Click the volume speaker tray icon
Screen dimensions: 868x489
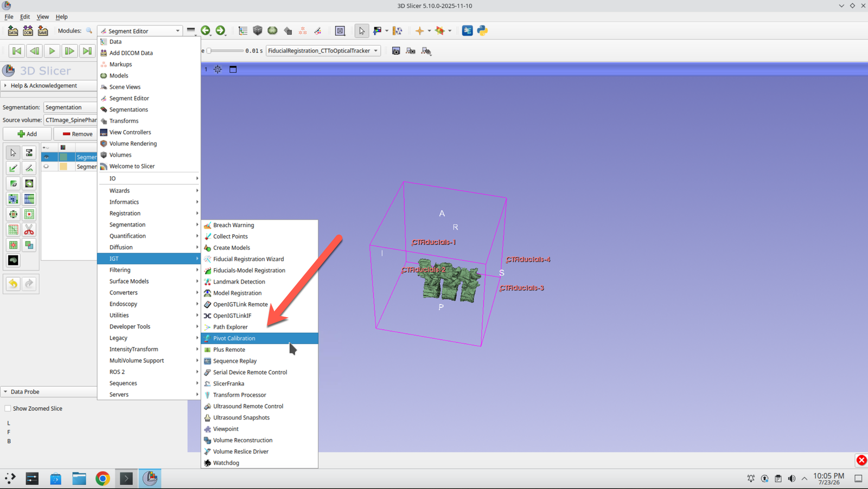(792, 479)
